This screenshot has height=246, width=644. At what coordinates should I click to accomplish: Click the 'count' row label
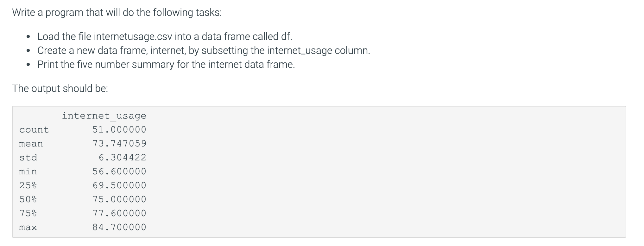(x=34, y=130)
